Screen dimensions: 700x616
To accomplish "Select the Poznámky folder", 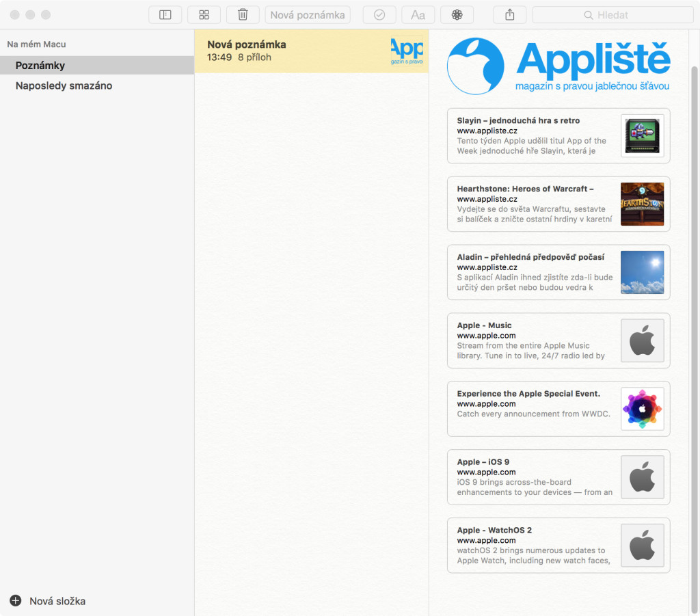I will [97, 65].
